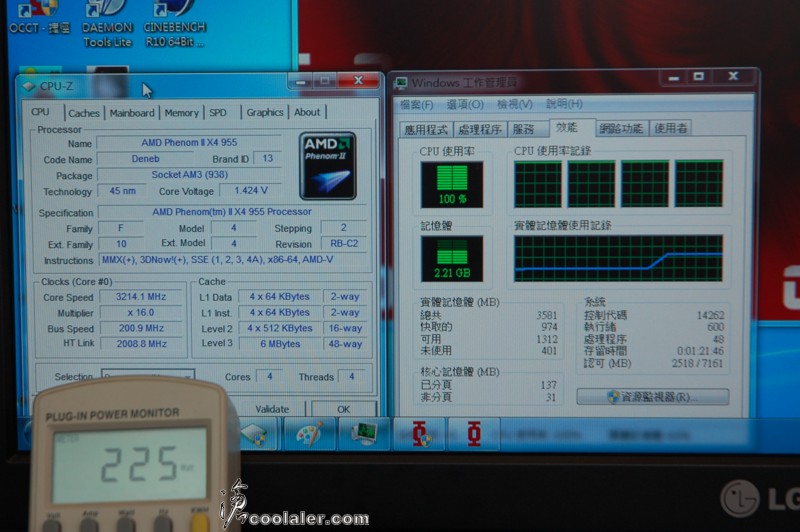The width and height of the screenshot is (800, 532).
Task: Switch to the 處理程序 tab in Task Manager
Action: pos(480,130)
